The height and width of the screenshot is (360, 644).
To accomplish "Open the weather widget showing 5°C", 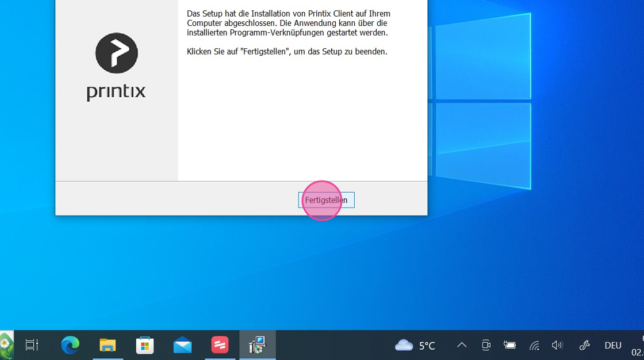I will point(415,345).
